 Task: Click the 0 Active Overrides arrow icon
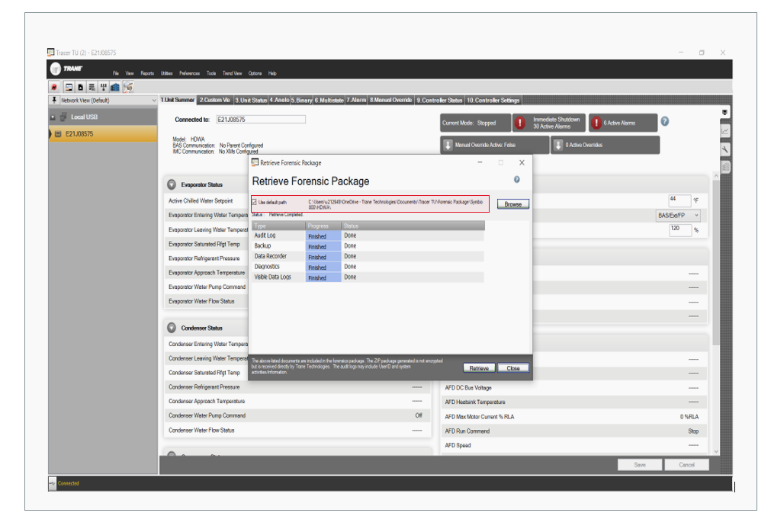(558, 145)
